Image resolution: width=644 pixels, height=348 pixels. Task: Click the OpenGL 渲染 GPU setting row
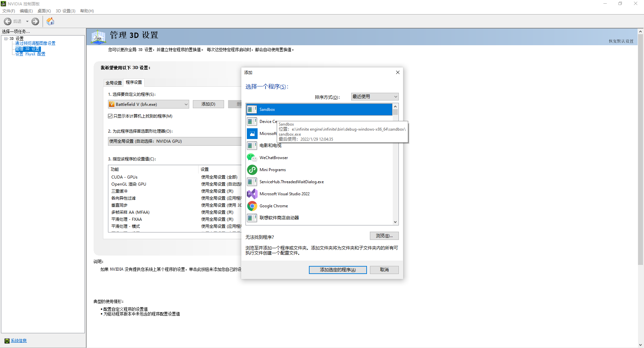coord(175,184)
